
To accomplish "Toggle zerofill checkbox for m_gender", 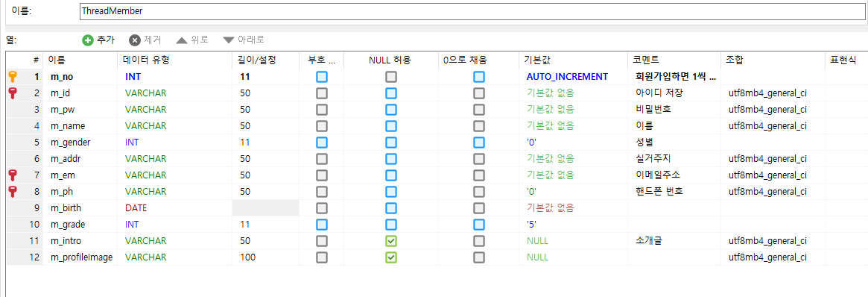I will tap(479, 143).
